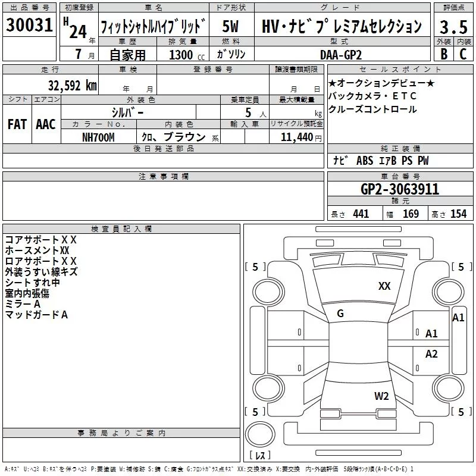Click the seating capacity value 5人
Image resolution: width=476 pixels, height=476 pixels.
(x=256, y=113)
